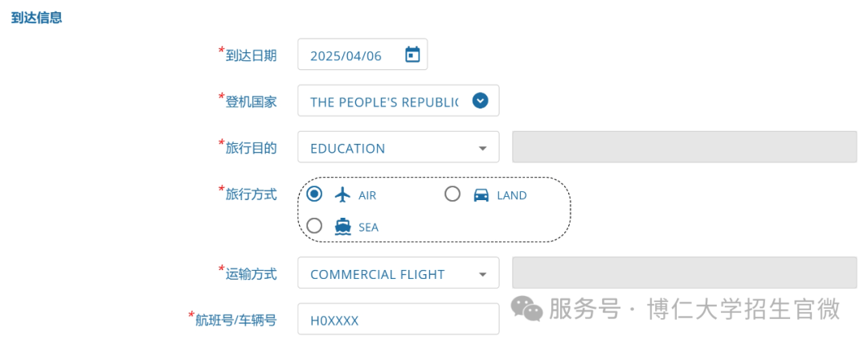The height and width of the screenshot is (344, 868).
Task: Click the 旅行方式 field label
Action: tap(251, 194)
